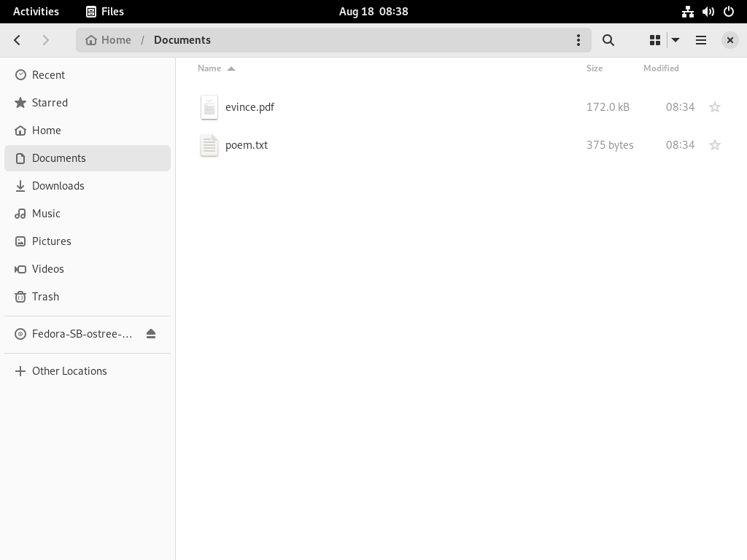Sort by the Name column header
Screen dimensions: 747x560
[216, 68]
